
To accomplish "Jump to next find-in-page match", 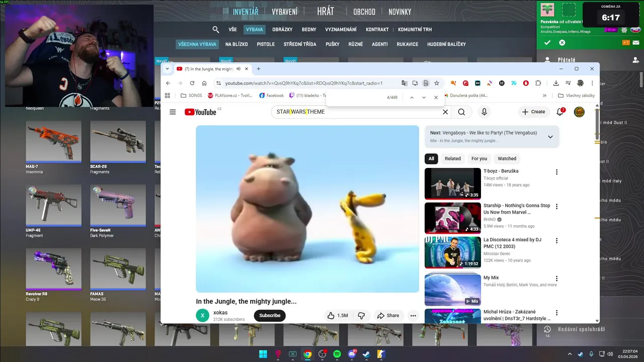I will [x=424, y=98].
